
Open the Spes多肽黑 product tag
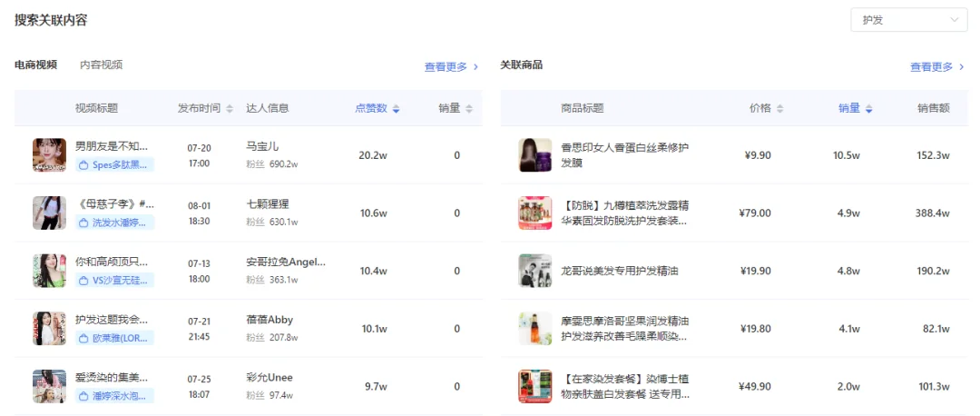pyautogui.click(x=115, y=165)
